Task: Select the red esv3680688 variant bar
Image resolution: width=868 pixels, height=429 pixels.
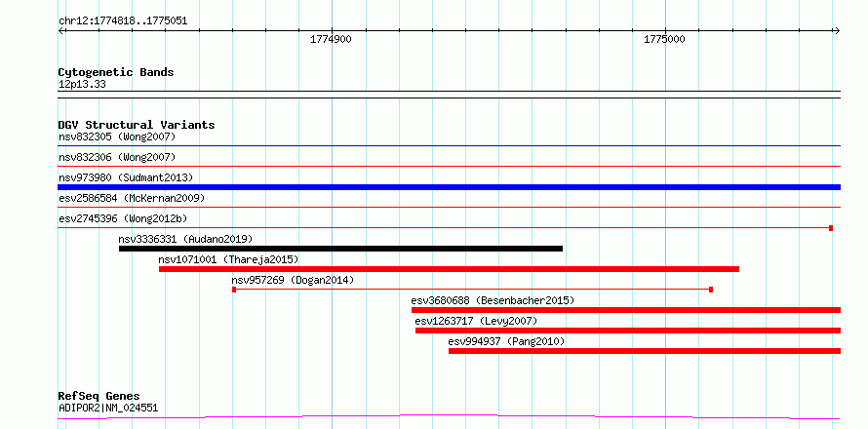Action: [626, 310]
